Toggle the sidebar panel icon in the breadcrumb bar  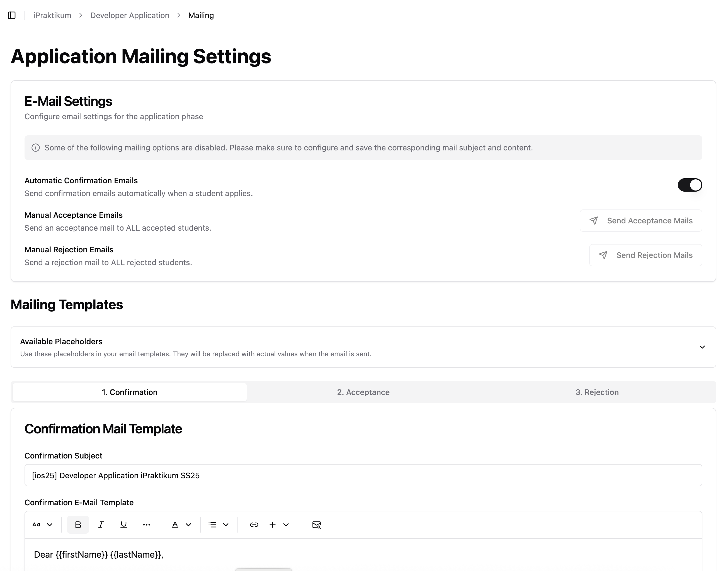point(12,15)
